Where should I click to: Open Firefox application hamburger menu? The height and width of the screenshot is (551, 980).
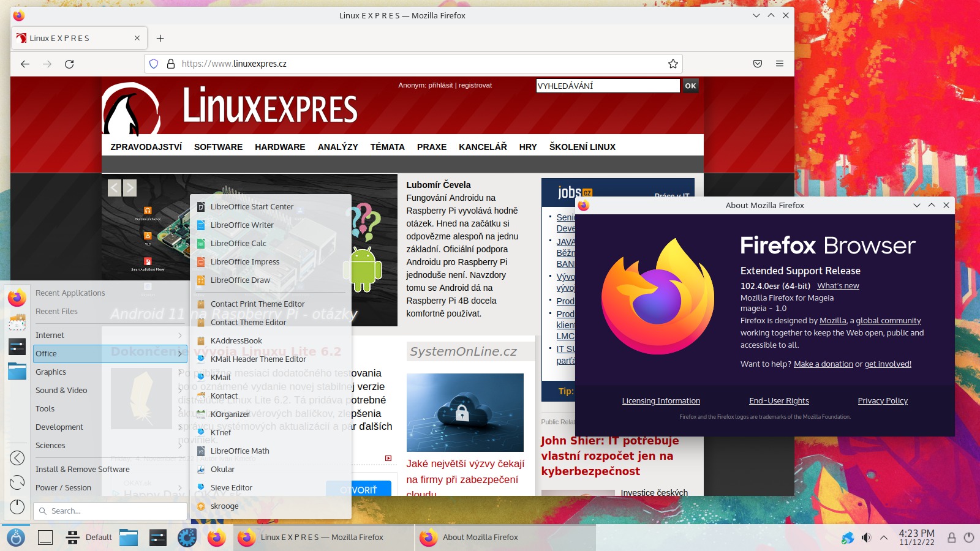[780, 64]
